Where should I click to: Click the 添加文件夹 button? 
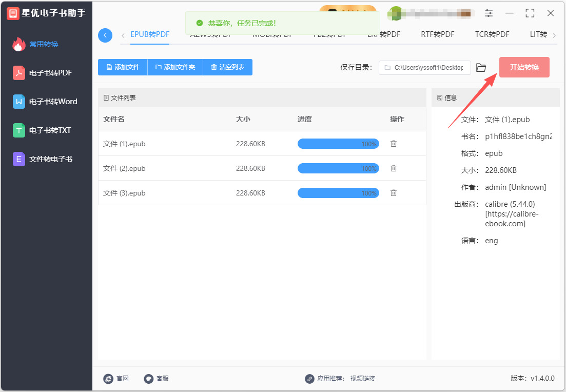coord(175,67)
